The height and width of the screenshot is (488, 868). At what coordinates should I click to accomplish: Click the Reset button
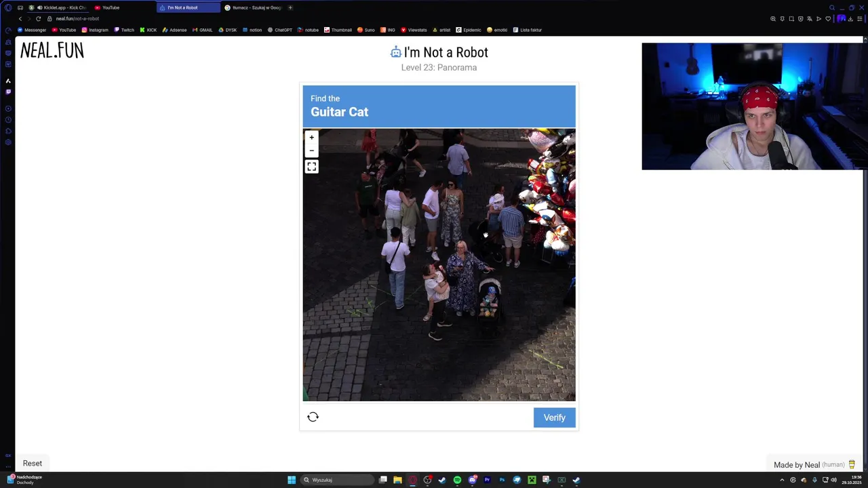(x=33, y=464)
